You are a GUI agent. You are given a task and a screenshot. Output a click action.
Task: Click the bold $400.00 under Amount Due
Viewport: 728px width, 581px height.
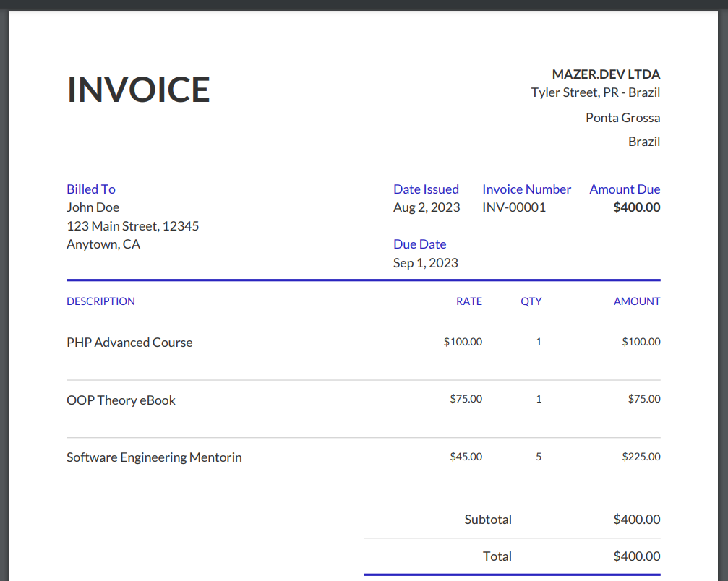(636, 207)
